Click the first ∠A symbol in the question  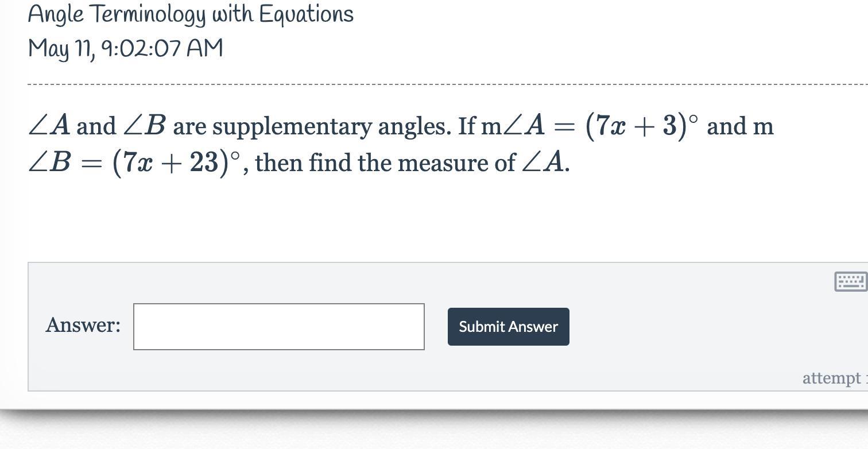(x=50, y=126)
